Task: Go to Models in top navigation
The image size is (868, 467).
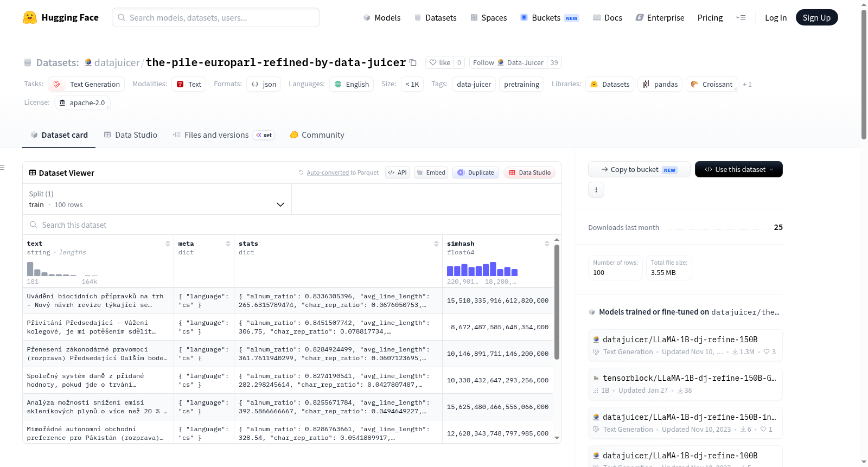Action: coord(382,17)
